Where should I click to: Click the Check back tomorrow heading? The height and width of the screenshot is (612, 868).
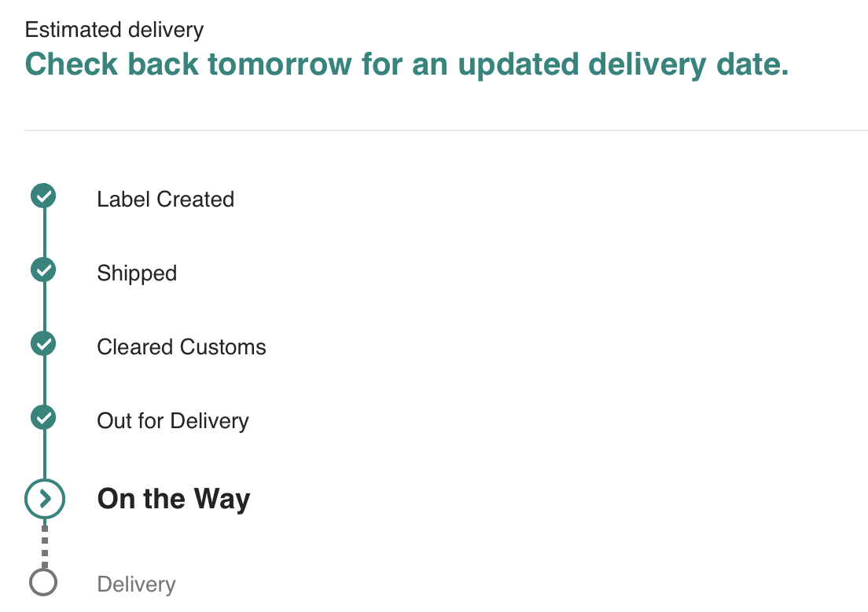[406, 65]
